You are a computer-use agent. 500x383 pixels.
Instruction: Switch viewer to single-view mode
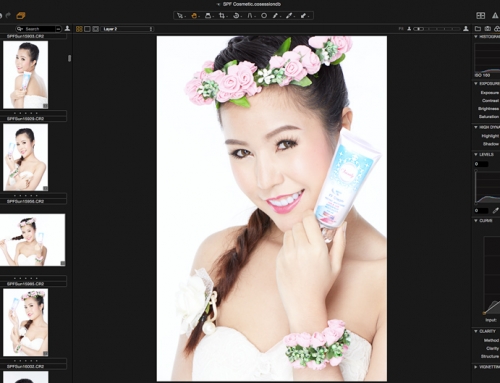click(x=87, y=29)
